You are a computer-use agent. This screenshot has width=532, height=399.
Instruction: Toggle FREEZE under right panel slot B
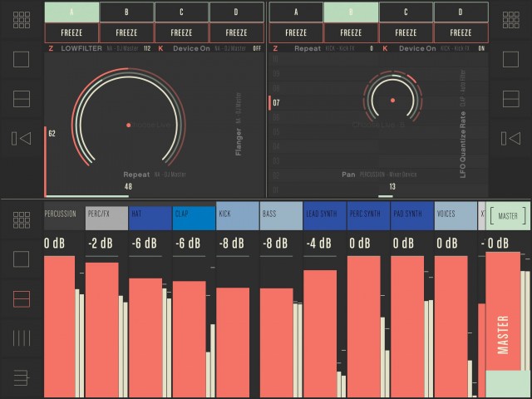tap(351, 33)
